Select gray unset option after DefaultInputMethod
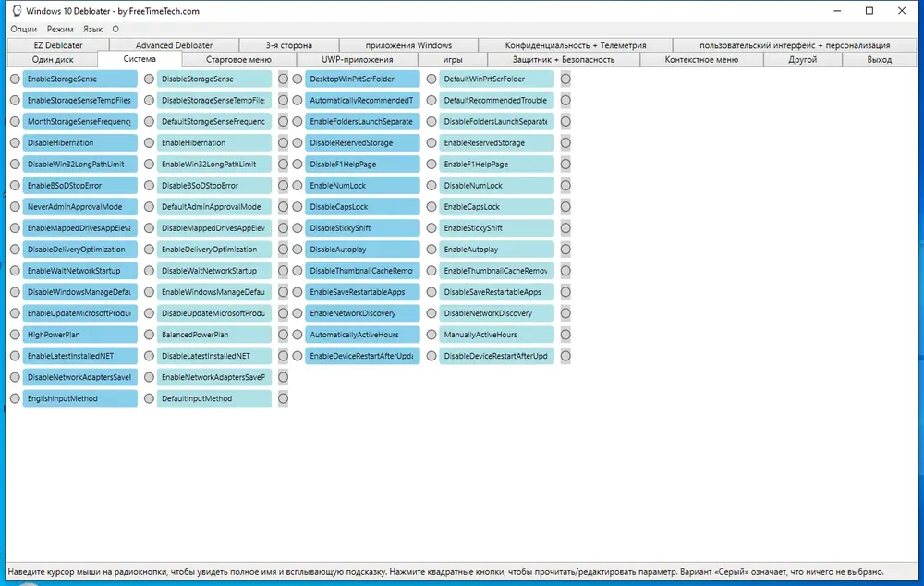Viewport: 924px width, 586px height. (284, 398)
